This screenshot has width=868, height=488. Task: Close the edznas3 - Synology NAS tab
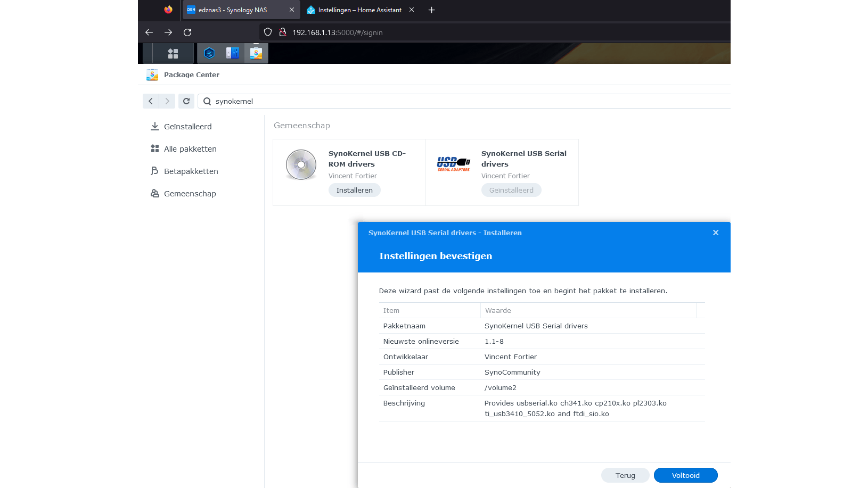(292, 10)
